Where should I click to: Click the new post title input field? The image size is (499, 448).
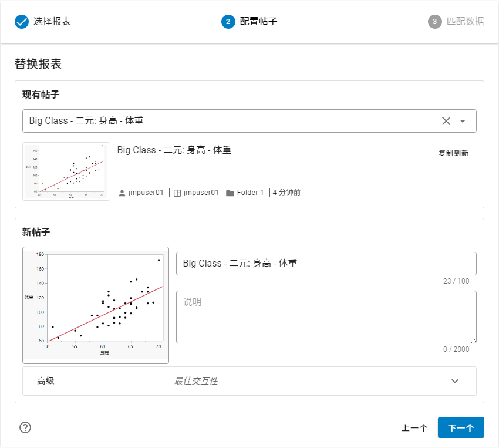coord(326,264)
